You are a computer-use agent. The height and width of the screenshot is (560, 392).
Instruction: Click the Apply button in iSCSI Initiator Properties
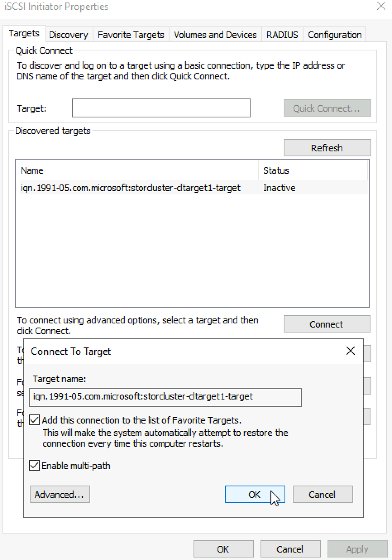(x=357, y=549)
